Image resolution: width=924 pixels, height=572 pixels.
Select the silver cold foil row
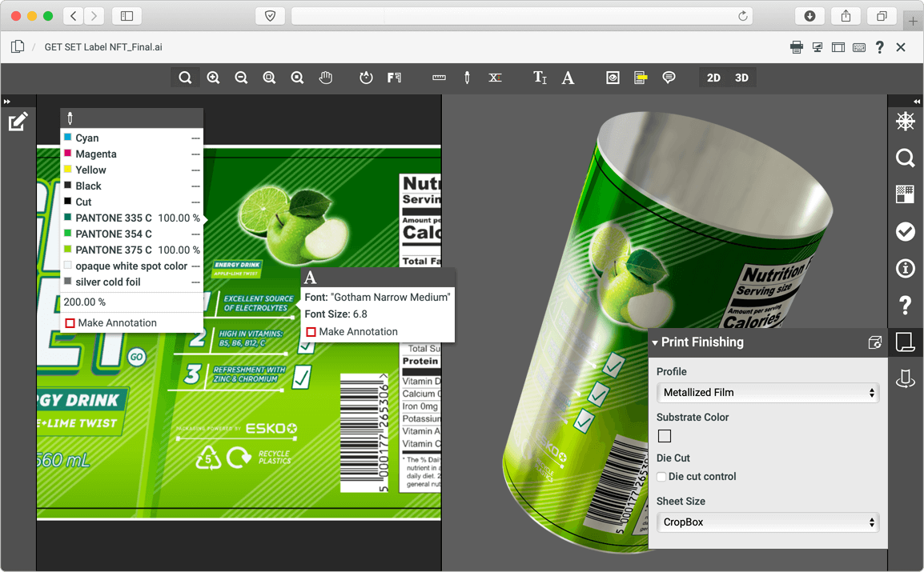[132, 282]
